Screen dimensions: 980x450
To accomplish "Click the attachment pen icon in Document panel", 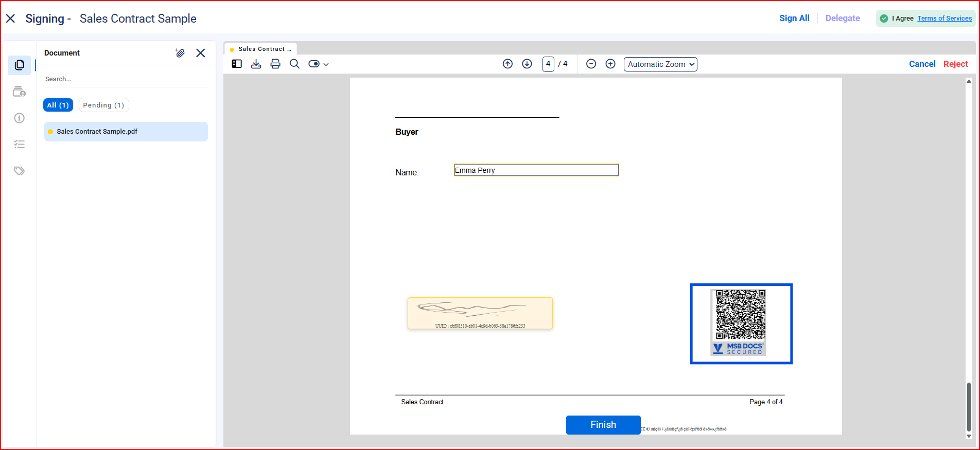I will tap(180, 53).
